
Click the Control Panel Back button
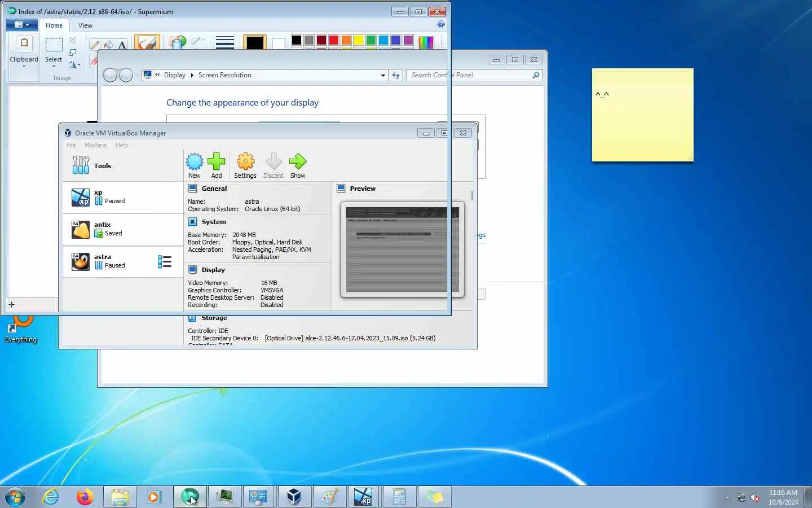(x=110, y=75)
